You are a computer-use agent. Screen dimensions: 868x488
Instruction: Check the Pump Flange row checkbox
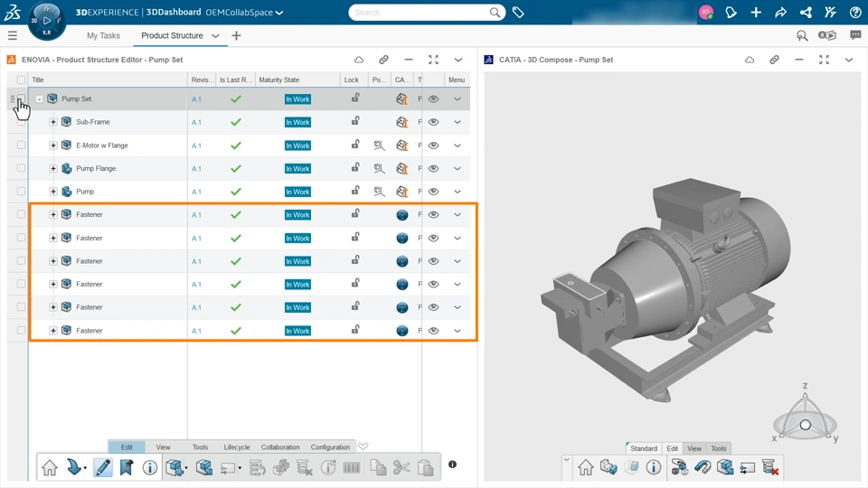point(21,168)
